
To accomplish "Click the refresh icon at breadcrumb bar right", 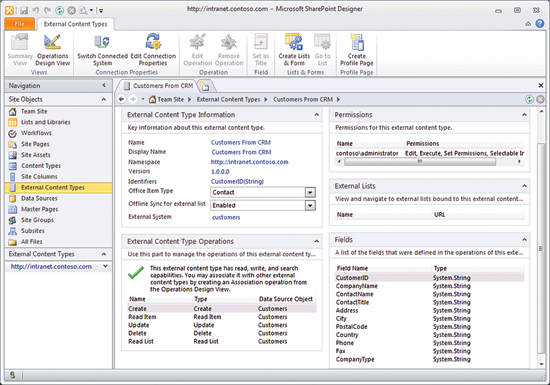I will [x=529, y=99].
